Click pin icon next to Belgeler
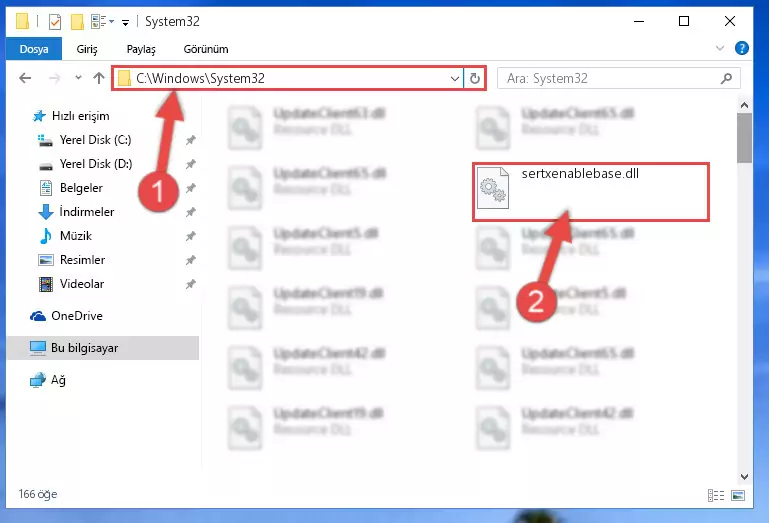This screenshot has height=523, width=769. click(190, 188)
